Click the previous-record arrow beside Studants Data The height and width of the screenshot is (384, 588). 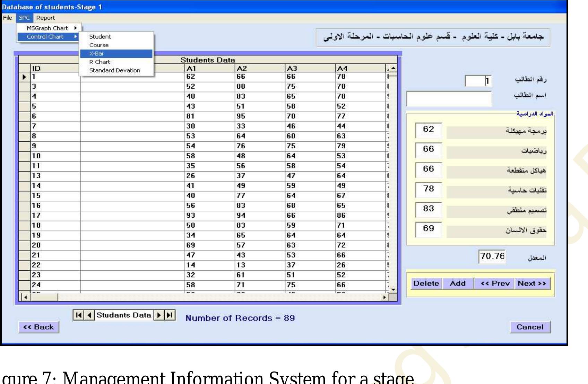[90, 315]
